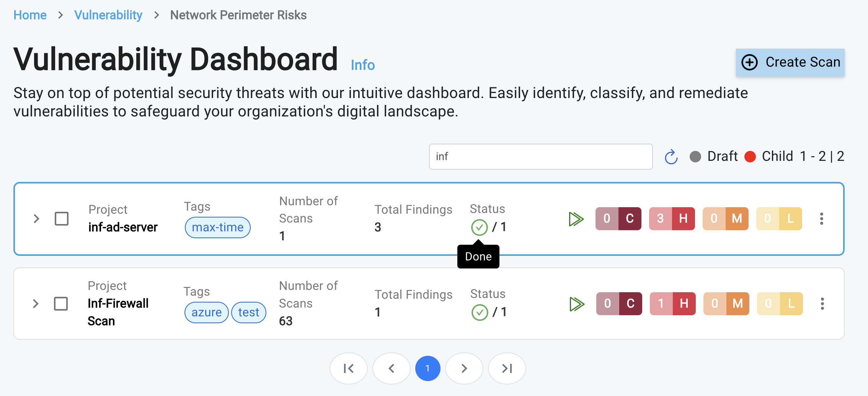
Task: Jump to the last page of results
Action: click(x=507, y=368)
